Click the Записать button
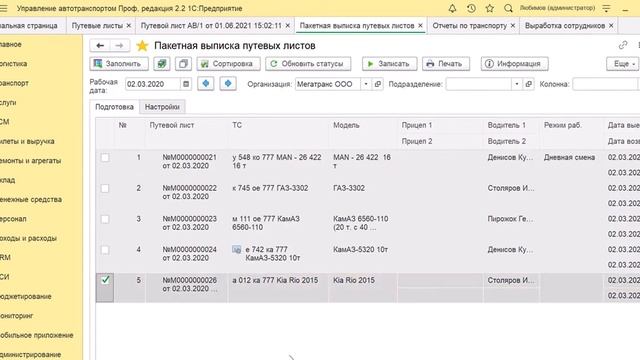The width and height of the screenshot is (640, 360). click(x=389, y=64)
